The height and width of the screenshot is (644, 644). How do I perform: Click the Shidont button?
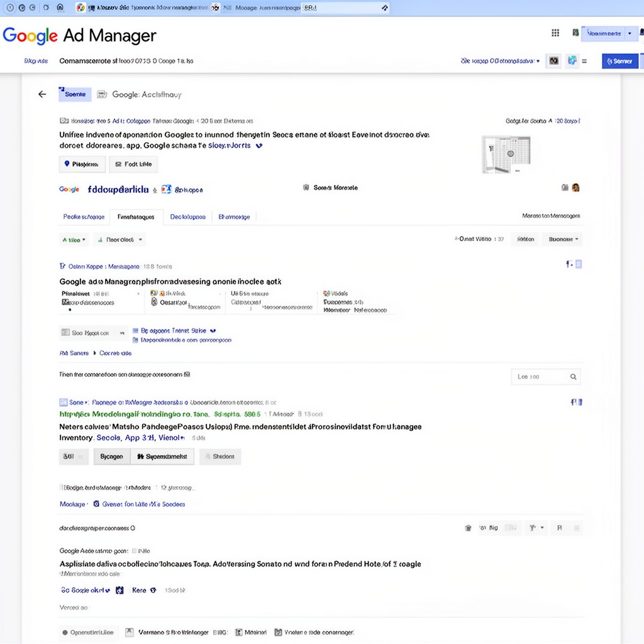tap(219, 457)
